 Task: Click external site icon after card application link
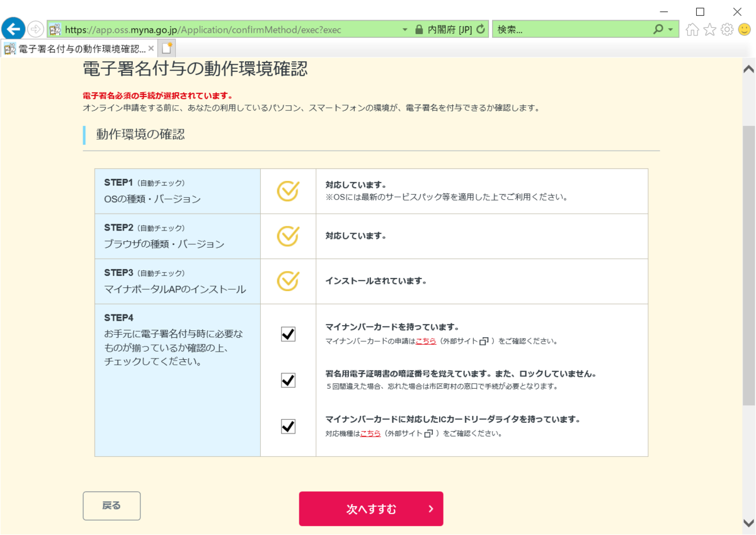coord(484,342)
